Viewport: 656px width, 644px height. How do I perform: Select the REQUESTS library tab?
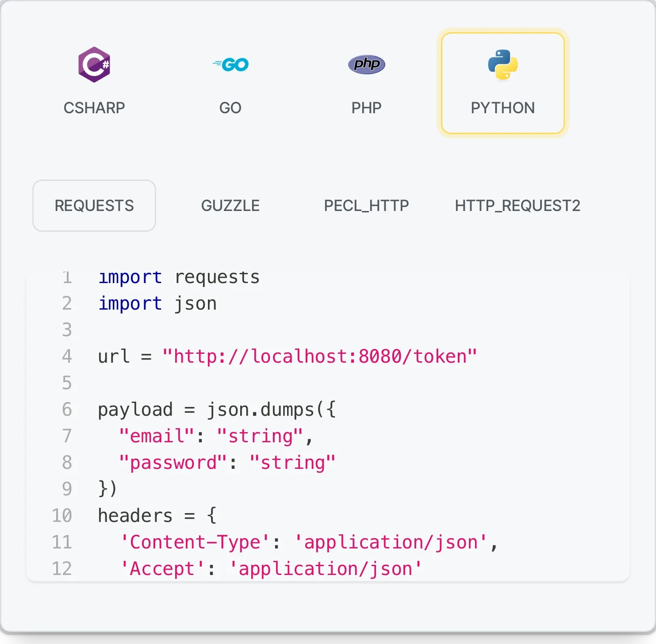point(94,205)
